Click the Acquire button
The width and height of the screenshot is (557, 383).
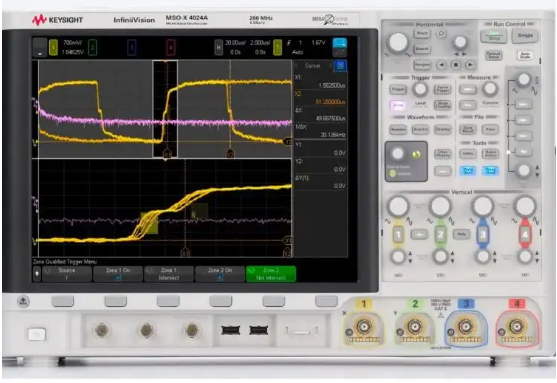[420, 129]
